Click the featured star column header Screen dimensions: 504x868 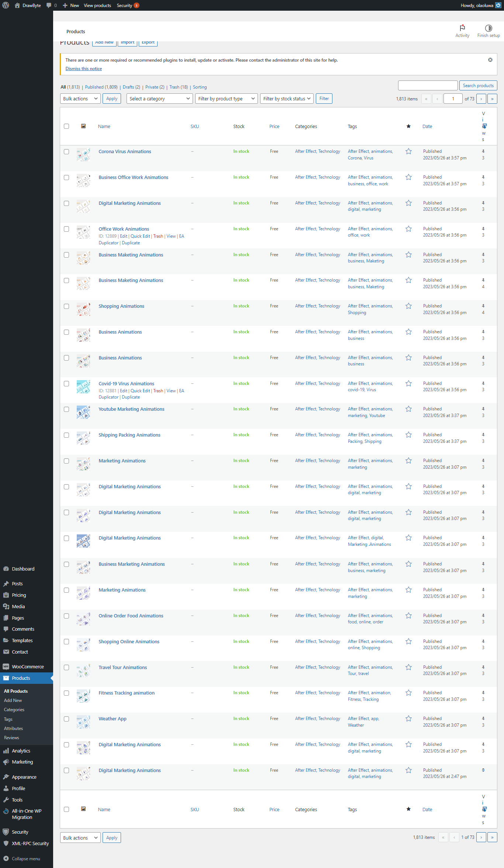(x=408, y=127)
